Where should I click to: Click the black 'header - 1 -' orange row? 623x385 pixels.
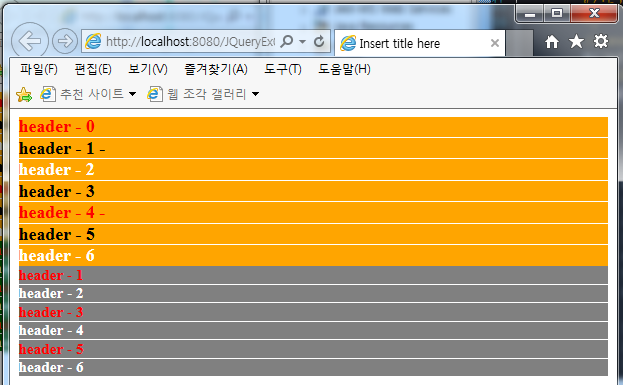pos(313,148)
